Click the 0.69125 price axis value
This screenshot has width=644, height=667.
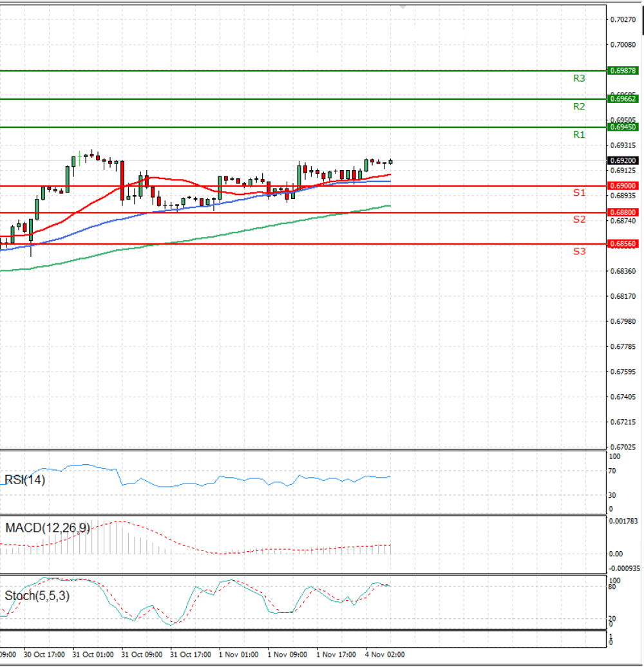click(623, 171)
